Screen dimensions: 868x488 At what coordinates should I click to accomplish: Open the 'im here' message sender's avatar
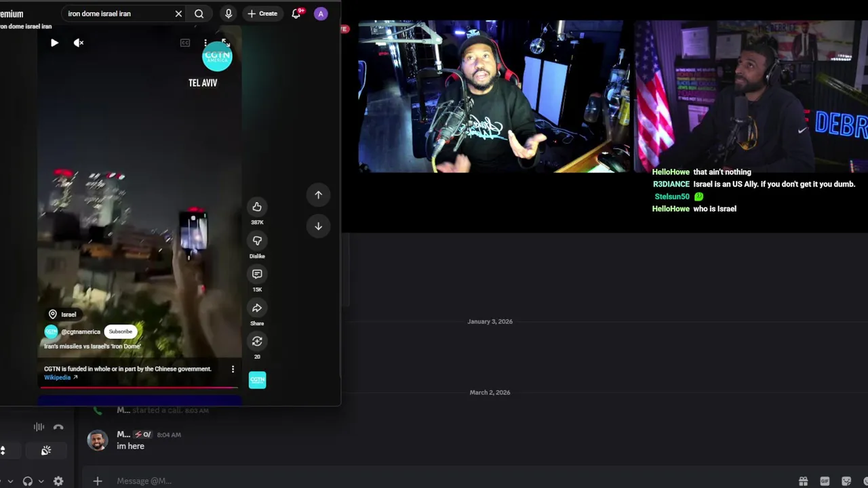tap(98, 440)
